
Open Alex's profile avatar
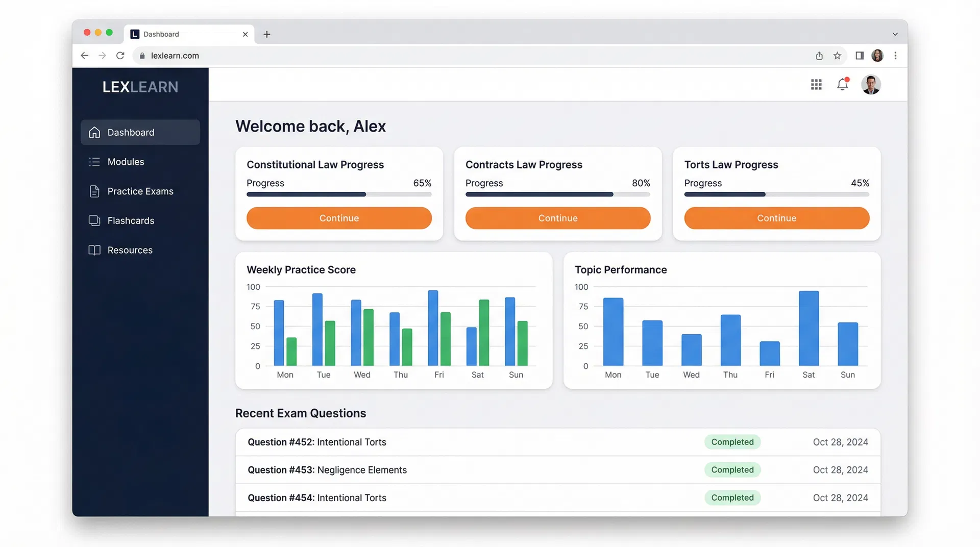pyautogui.click(x=871, y=84)
